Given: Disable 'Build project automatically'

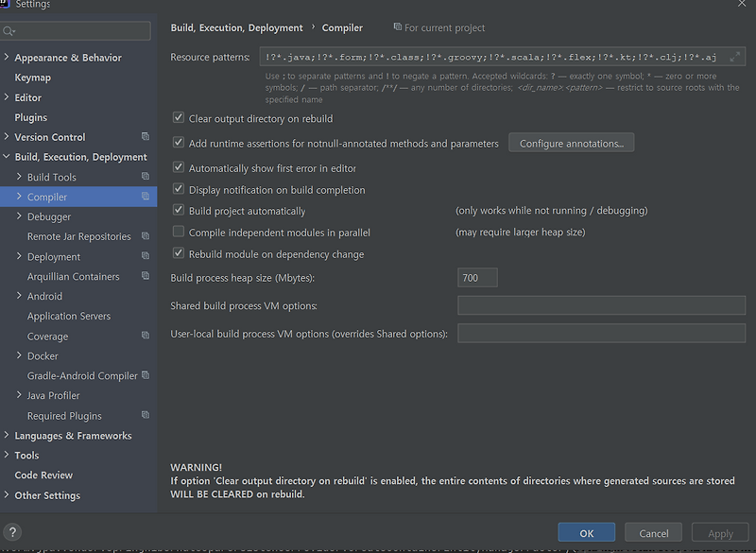Looking at the screenshot, I should pos(178,212).
